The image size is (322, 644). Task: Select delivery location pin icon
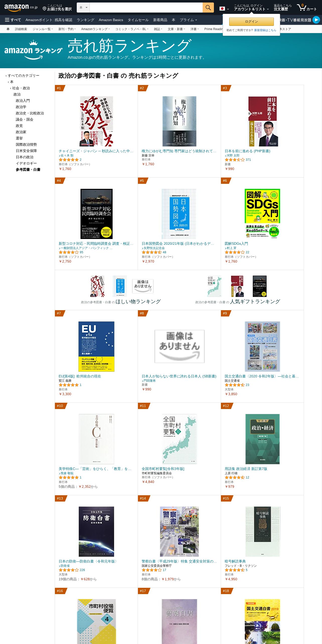(44, 9)
